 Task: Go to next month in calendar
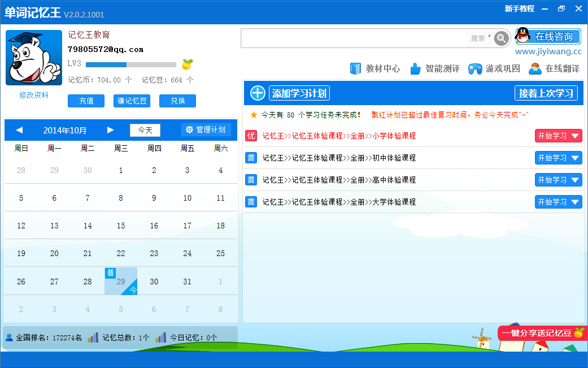pyautogui.click(x=110, y=131)
